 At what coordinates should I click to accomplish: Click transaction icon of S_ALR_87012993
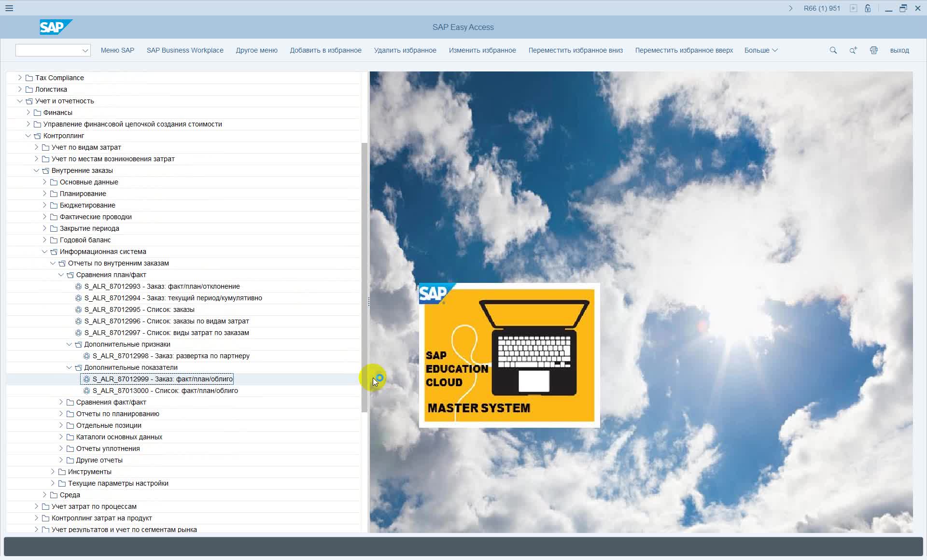(x=78, y=286)
